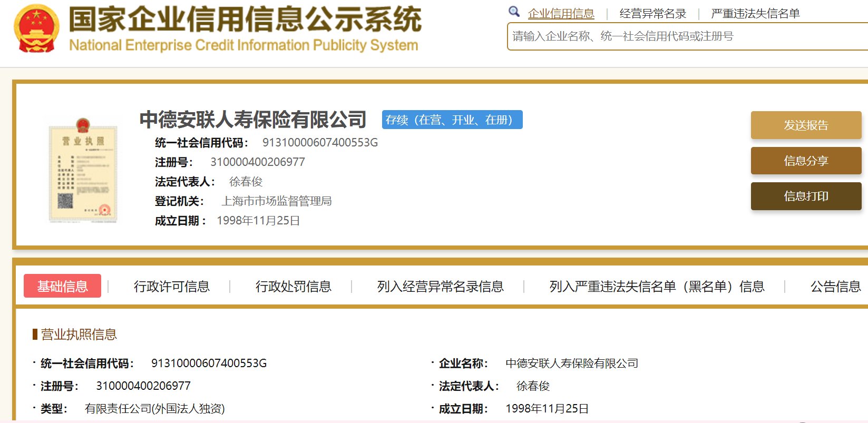This screenshot has width=868, height=423.
Task: Open the 列入严重违法失信名单（黑名单）信息 tab
Action: click(x=657, y=287)
